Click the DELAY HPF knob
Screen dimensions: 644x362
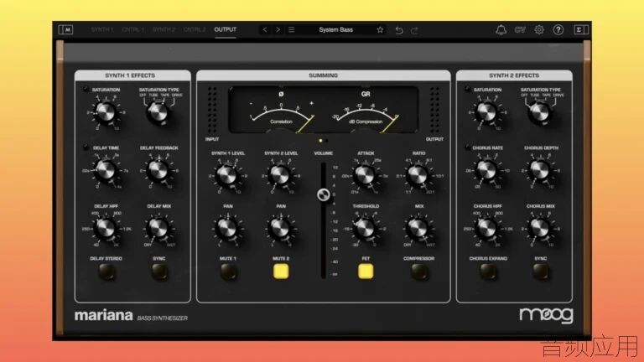coord(106,229)
